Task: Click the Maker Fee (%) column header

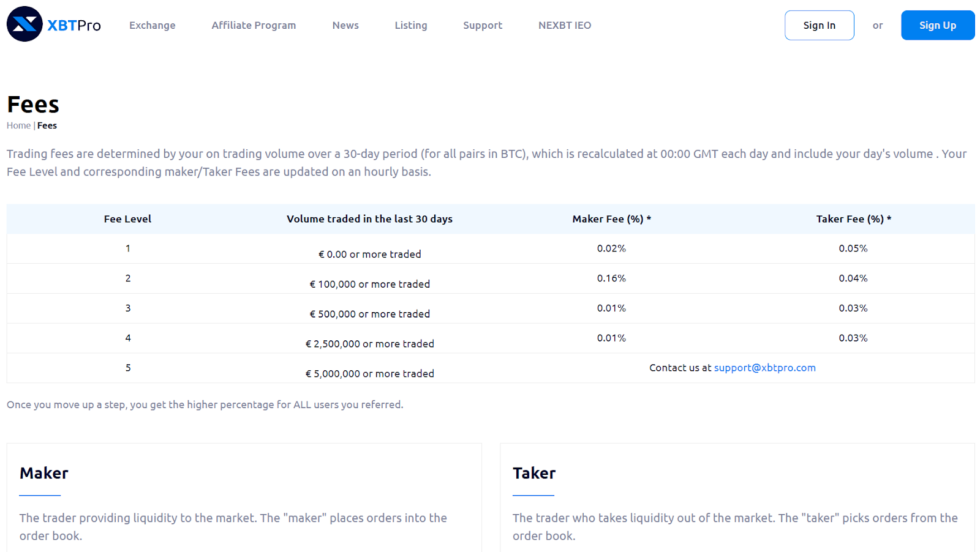Action: [x=611, y=219]
